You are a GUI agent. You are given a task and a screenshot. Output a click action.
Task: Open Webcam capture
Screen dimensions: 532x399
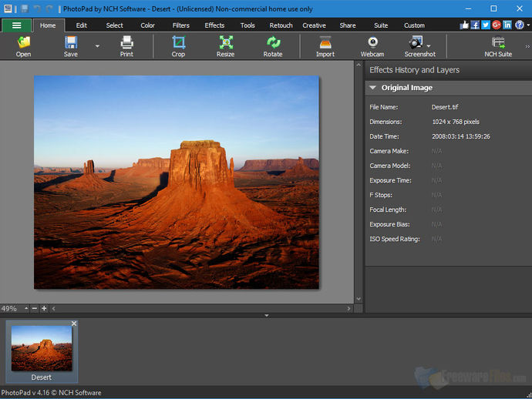click(x=372, y=43)
